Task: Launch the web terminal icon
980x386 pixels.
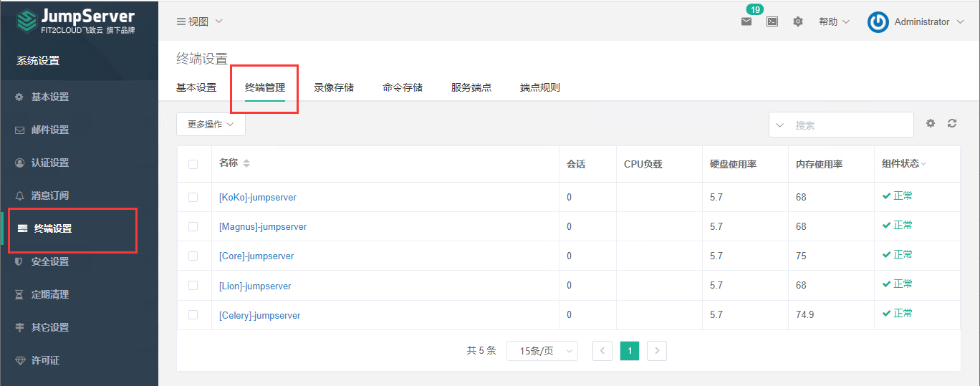Action: [x=772, y=21]
